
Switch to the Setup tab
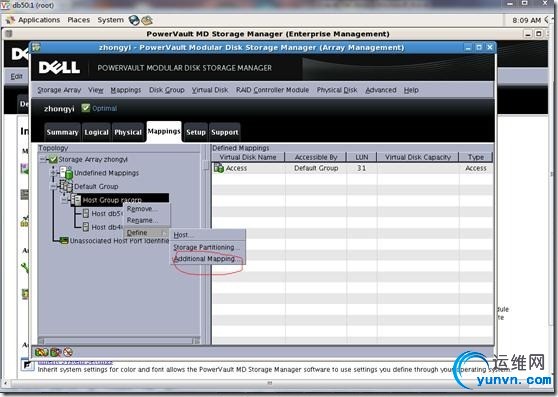pyautogui.click(x=196, y=132)
